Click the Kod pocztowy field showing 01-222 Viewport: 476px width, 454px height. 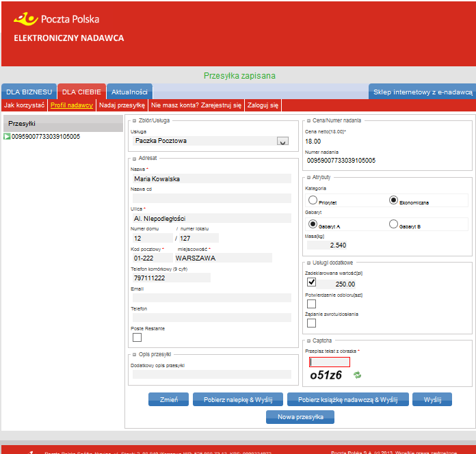pos(153,258)
